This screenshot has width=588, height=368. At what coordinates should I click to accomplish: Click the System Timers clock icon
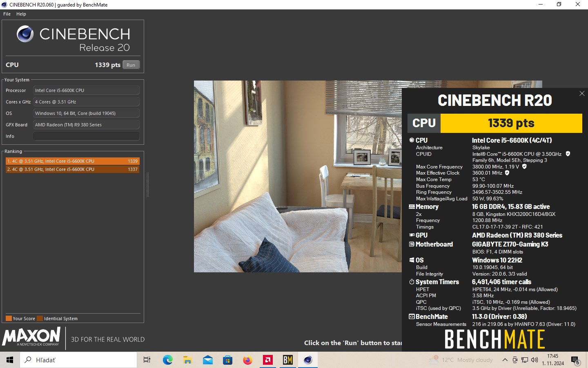[412, 282]
